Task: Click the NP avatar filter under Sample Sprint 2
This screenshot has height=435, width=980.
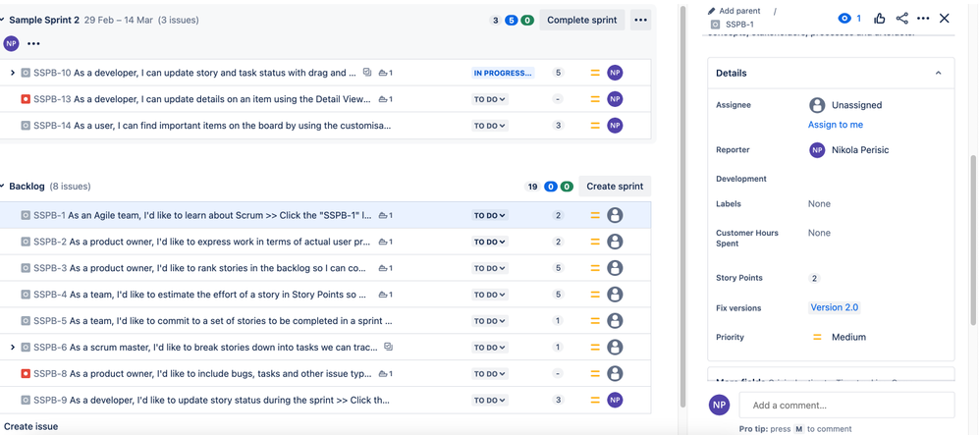Action: 11,44
